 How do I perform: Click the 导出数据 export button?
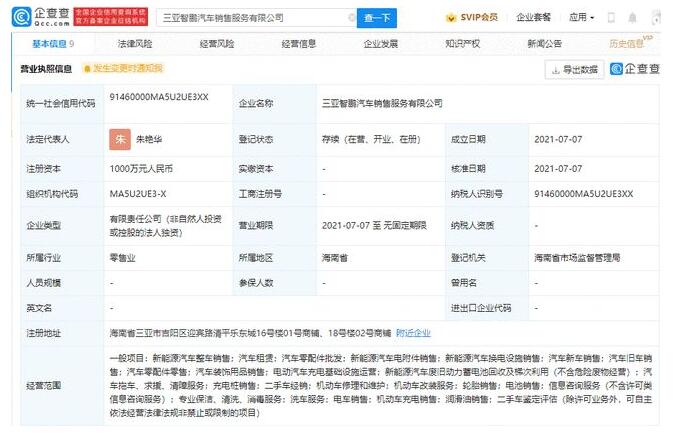pos(575,70)
